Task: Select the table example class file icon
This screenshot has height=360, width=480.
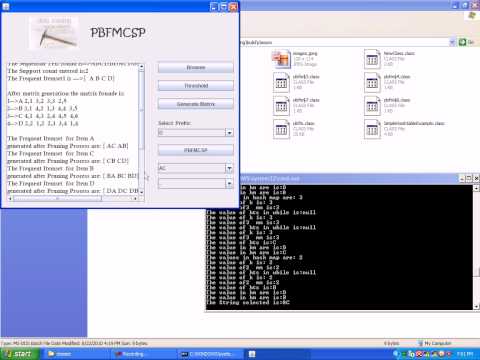Action: click(372, 129)
